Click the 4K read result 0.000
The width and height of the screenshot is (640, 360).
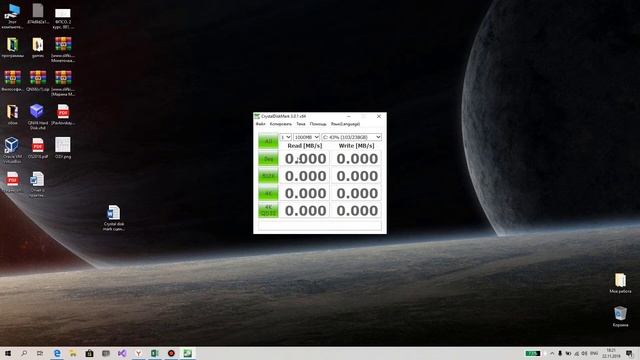pos(305,193)
